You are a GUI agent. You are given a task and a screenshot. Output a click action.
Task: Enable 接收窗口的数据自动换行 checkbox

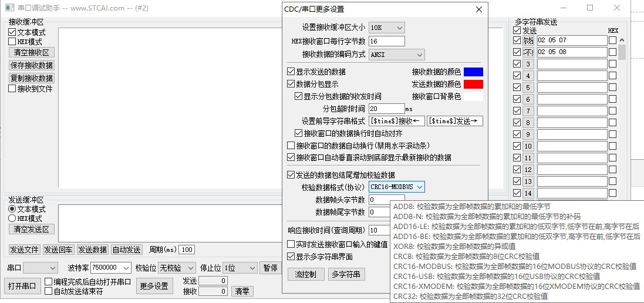coord(291,146)
